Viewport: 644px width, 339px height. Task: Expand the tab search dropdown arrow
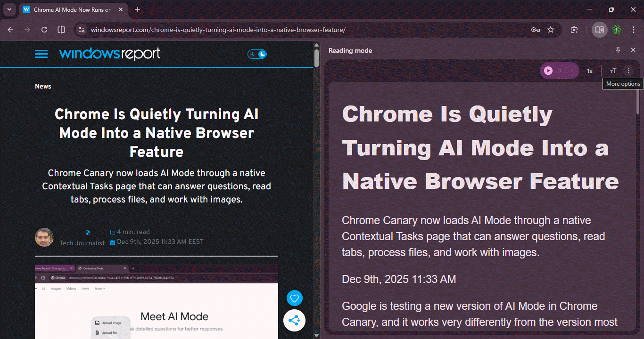(9, 9)
